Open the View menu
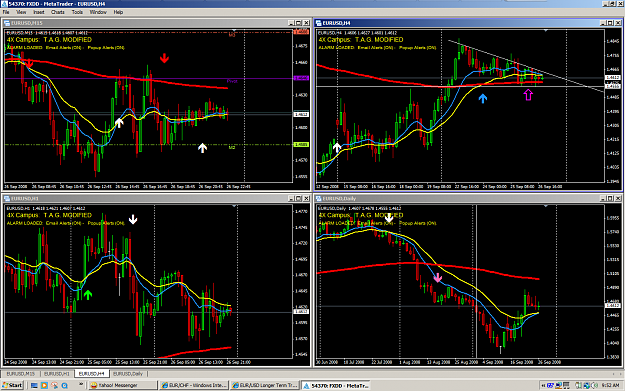 (x=21, y=12)
